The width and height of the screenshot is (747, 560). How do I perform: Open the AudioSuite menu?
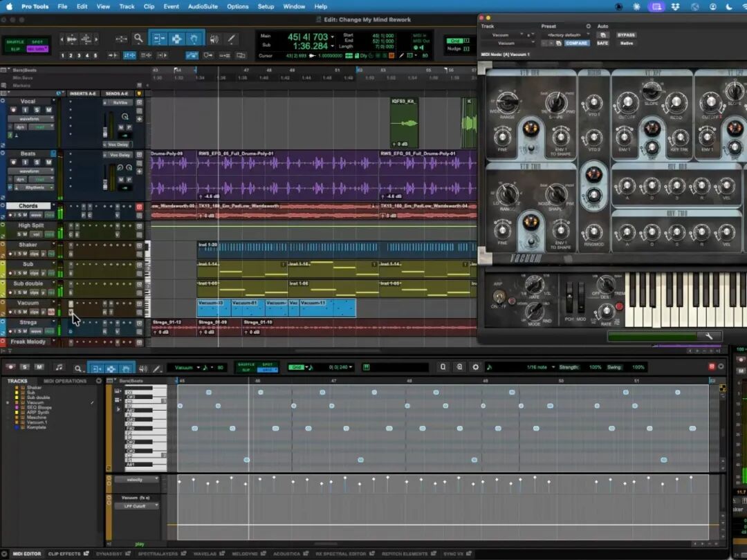(x=203, y=7)
